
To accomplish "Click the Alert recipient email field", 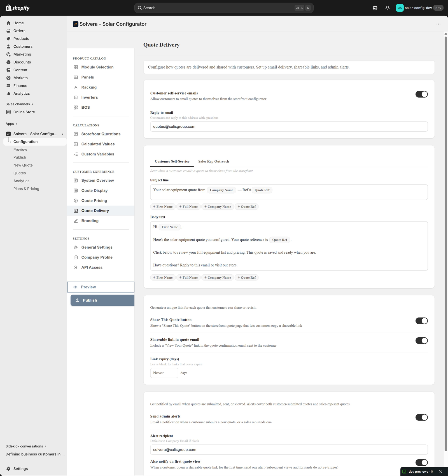I will (x=289, y=450).
